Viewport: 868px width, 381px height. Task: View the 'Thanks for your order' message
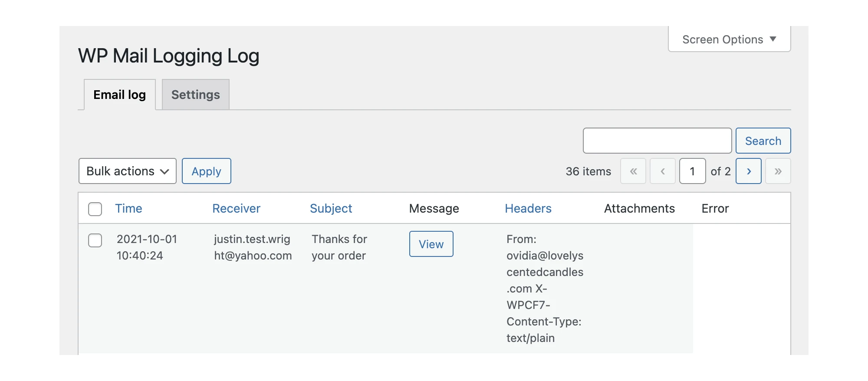tap(431, 244)
